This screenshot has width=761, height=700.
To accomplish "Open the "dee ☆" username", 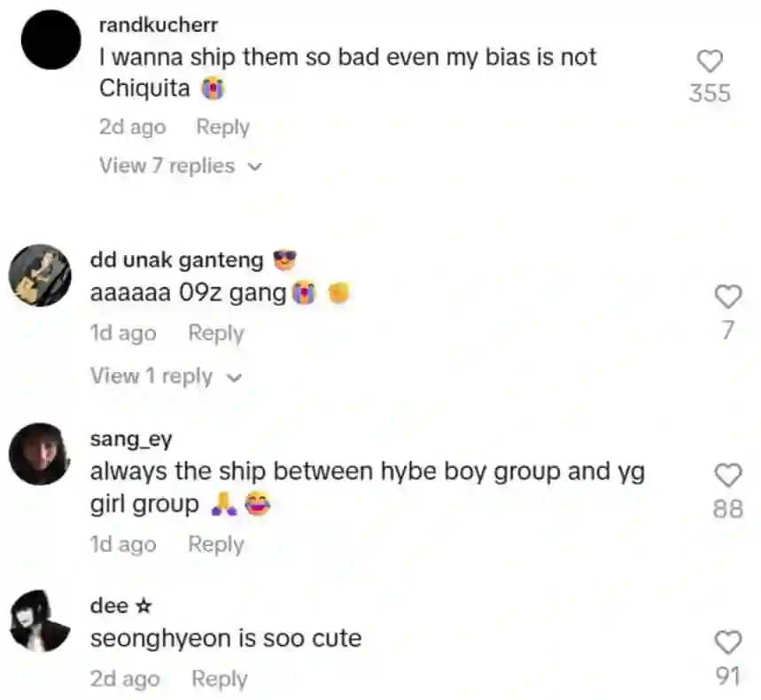I will pyautogui.click(x=120, y=606).
